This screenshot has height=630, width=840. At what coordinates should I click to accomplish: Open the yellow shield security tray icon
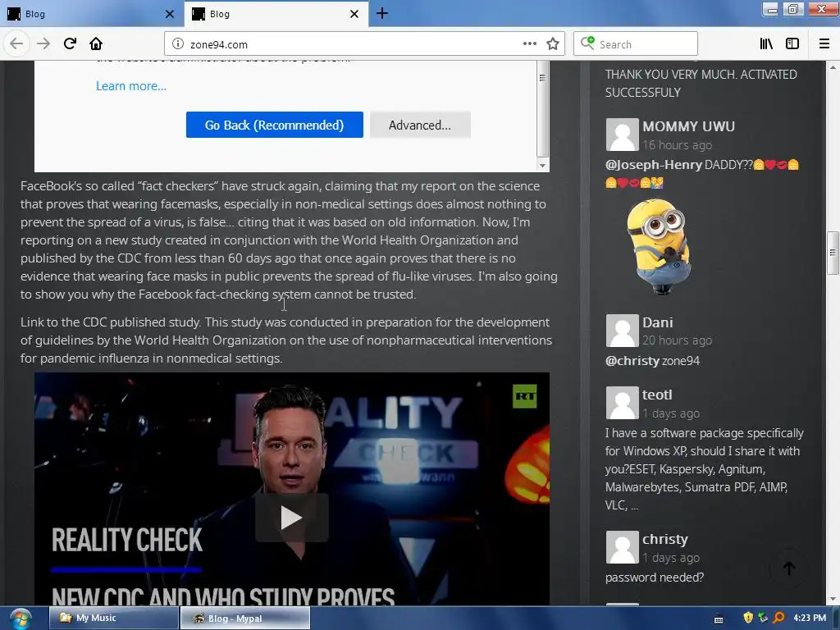748,618
